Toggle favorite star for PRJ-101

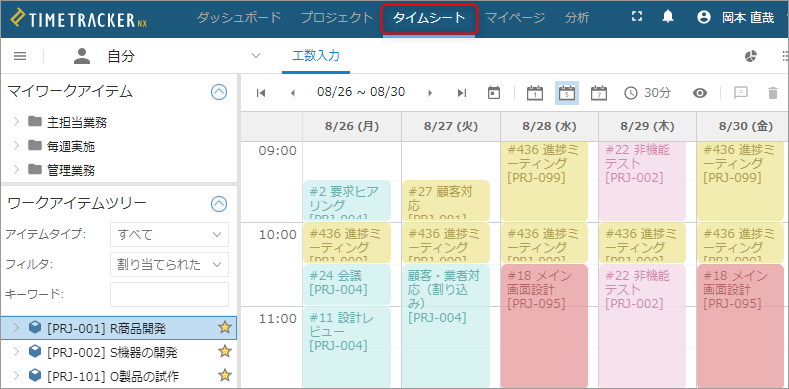[x=224, y=375]
